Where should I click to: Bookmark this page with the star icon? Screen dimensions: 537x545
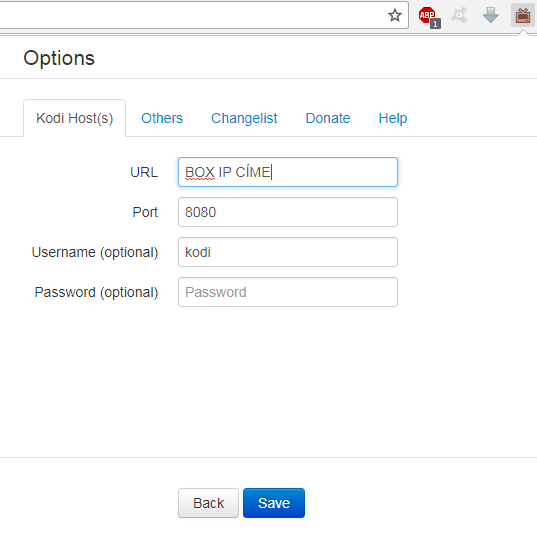394,16
